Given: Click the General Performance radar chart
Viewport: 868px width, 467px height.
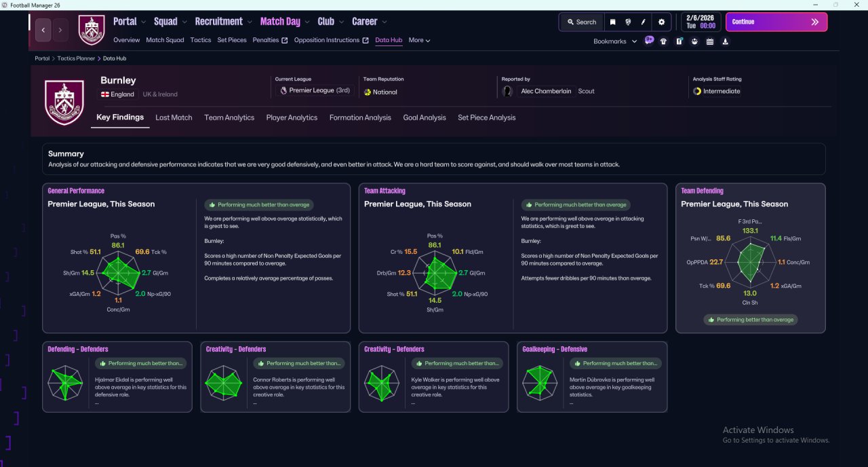Looking at the screenshot, I should [118, 274].
